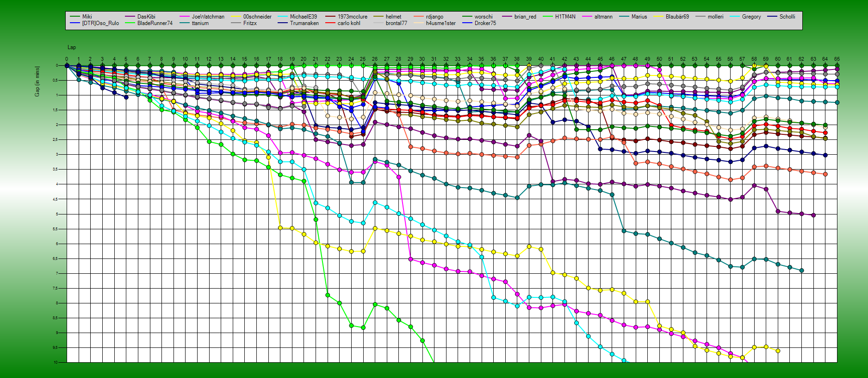The width and height of the screenshot is (868, 378).
Task: Click yellow line's final point at lap 60
Action: pos(778,351)
